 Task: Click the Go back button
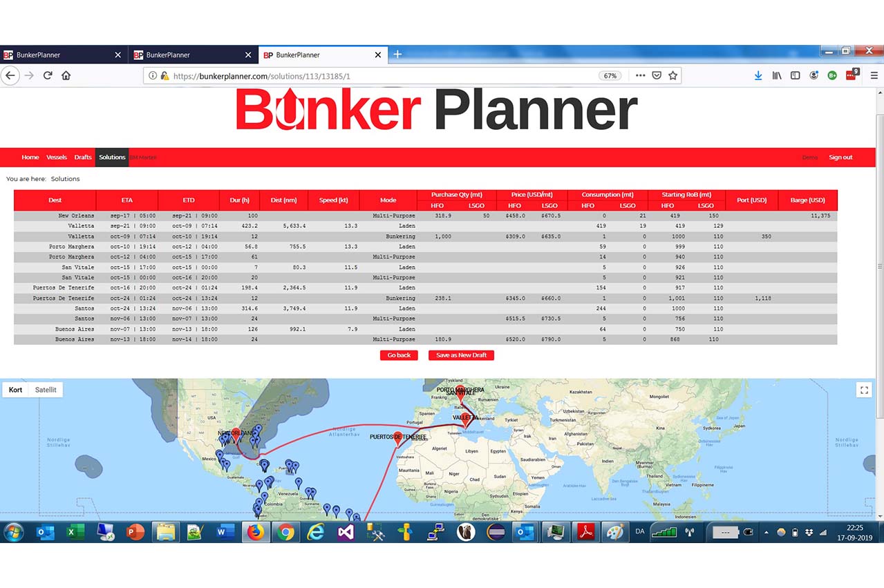(399, 355)
